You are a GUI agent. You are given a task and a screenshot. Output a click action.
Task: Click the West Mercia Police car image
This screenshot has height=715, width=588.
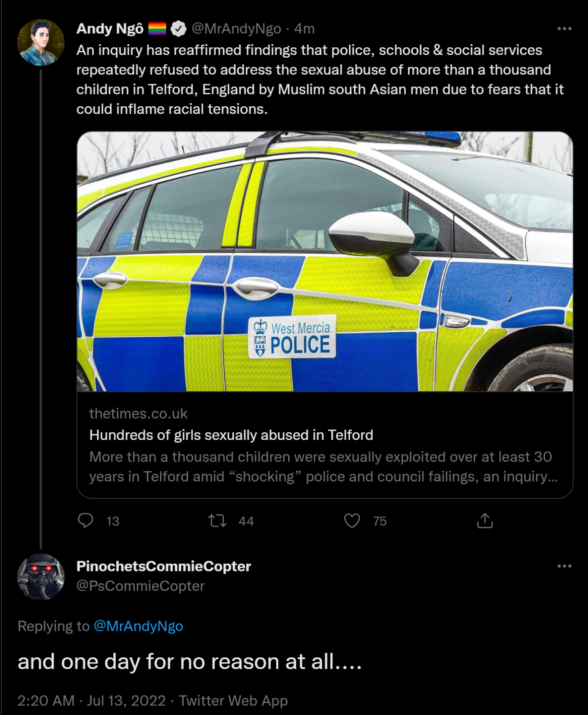325,261
